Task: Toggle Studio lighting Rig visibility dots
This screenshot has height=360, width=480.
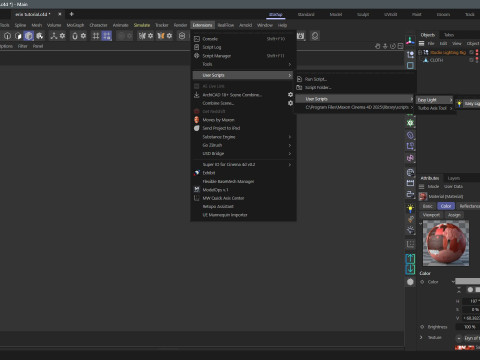Action: [x=477, y=52]
